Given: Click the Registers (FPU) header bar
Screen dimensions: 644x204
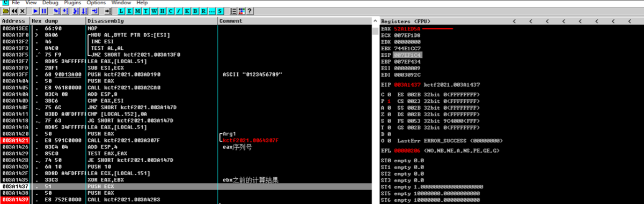Looking at the screenshot, I should pos(511,21).
